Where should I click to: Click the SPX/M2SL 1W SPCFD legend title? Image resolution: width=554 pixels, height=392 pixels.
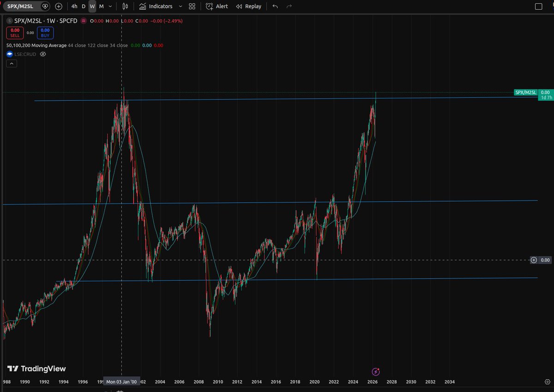click(x=46, y=21)
